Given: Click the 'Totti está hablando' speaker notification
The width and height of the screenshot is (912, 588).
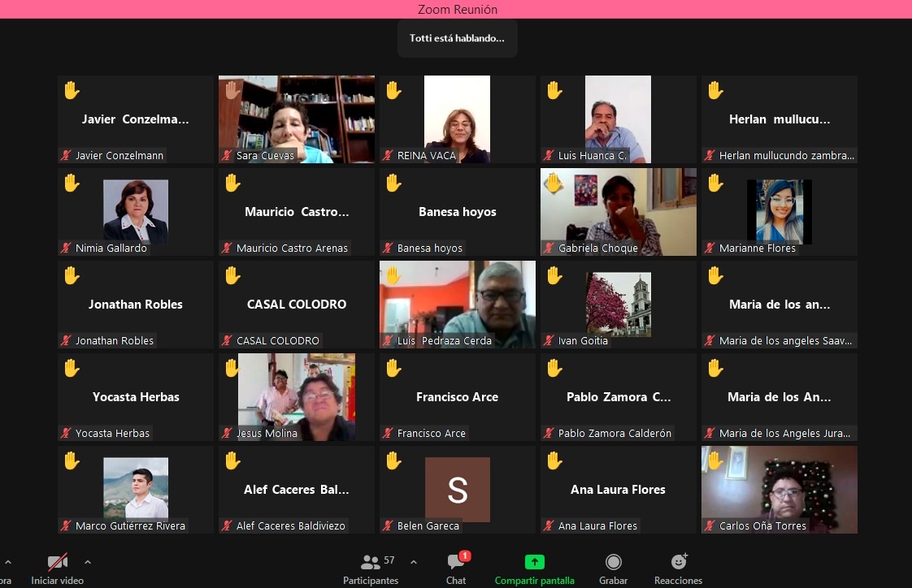Looking at the screenshot, I should point(457,38).
